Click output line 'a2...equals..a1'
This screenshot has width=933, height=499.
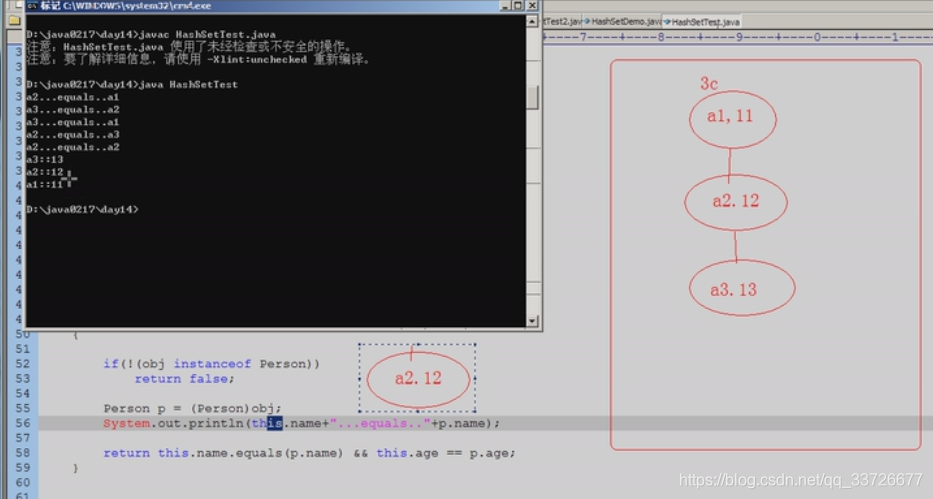pyautogui.click(x=73, y=97)
